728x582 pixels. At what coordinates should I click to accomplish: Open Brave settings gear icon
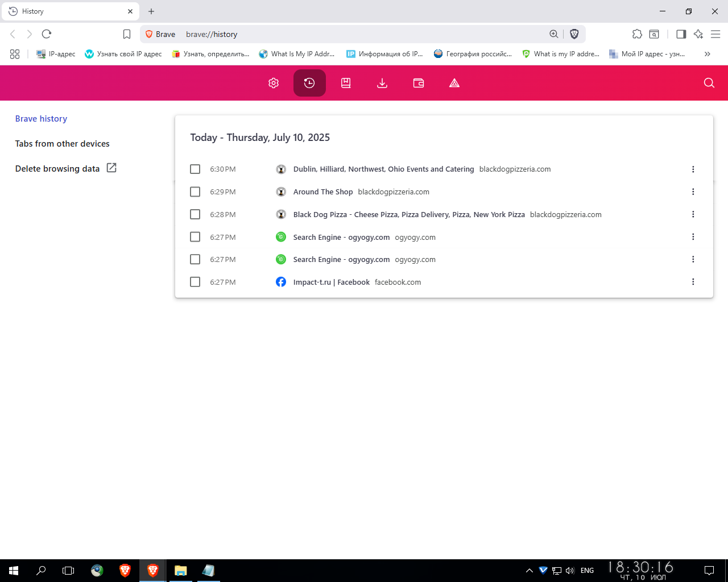click(x=274, y=83)
